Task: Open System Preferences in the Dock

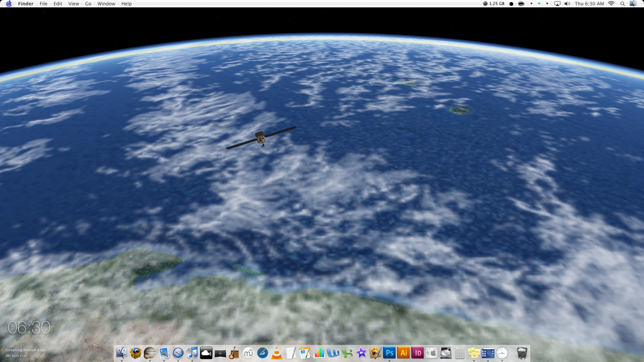Action: click(432, 353)
